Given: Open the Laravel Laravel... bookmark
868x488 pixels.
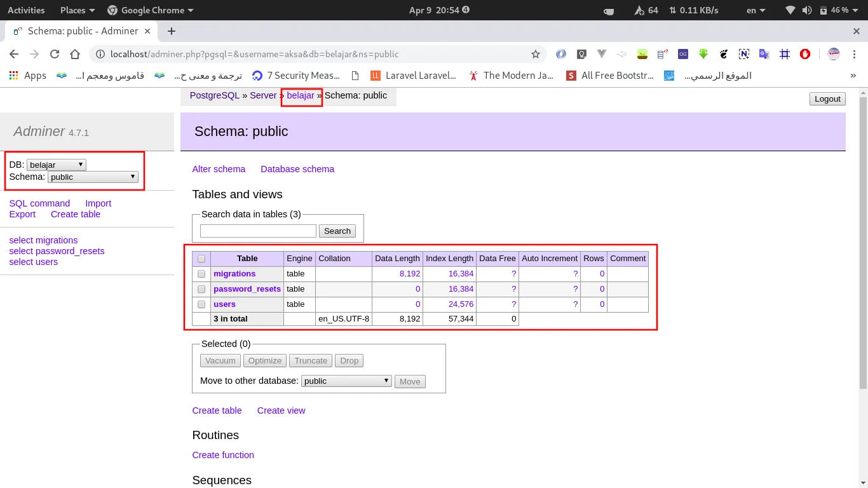Looking at the screenshot, I should [x=413, y=75].
